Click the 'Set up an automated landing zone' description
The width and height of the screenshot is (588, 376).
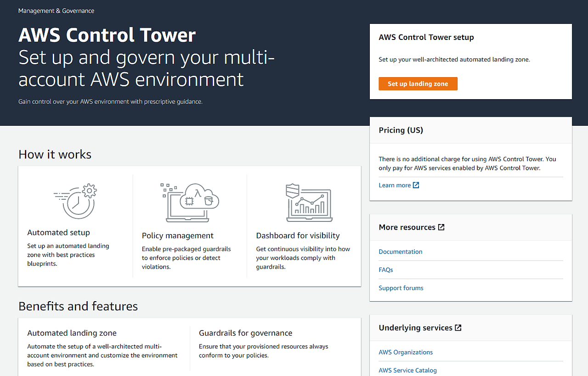point(68,255)
